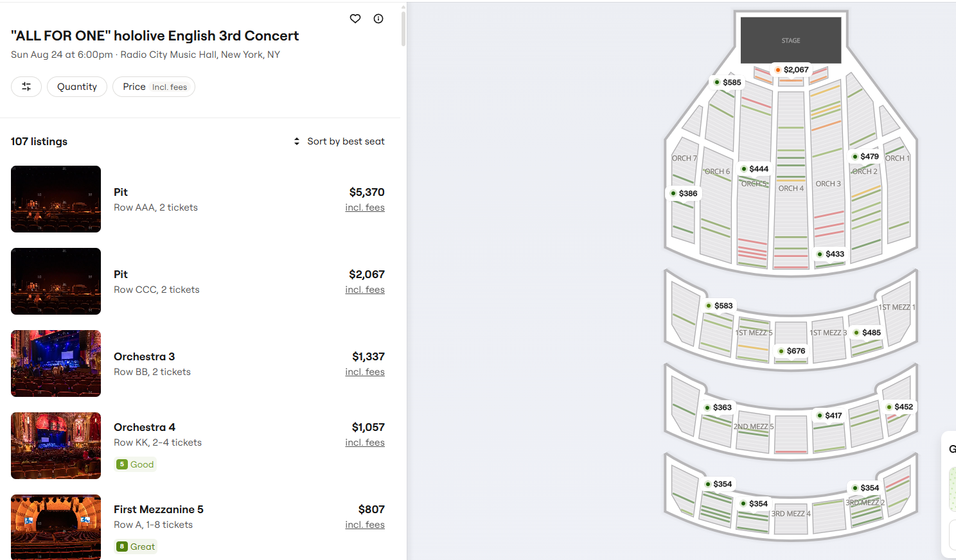The height and width of the screenshot is (560, 956).
Task: Select the $354 marker beside 3RD MEZZ 4
Action: click(754, 503)
